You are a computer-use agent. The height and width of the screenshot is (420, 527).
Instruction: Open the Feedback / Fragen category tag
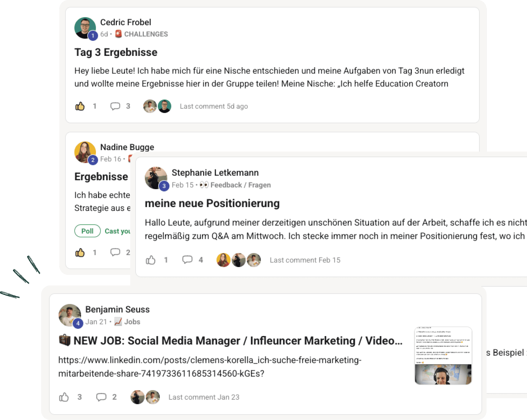tap(240, 185)
